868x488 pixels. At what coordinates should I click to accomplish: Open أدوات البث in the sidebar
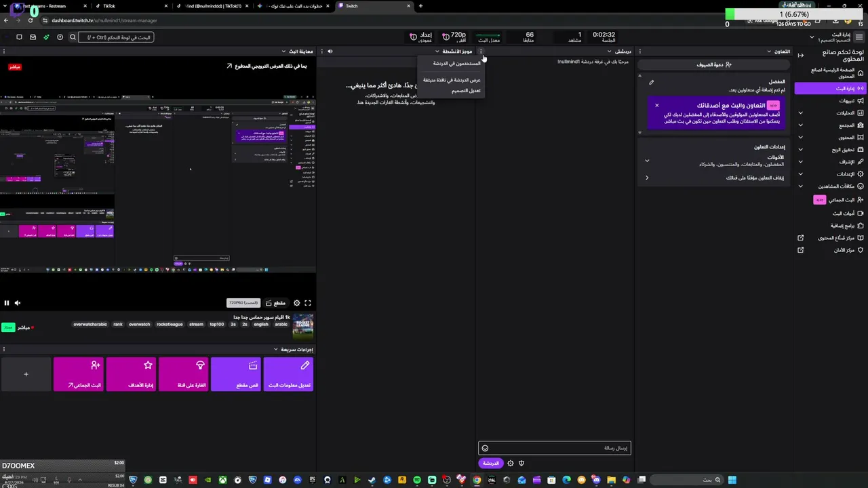pos(830,213)
